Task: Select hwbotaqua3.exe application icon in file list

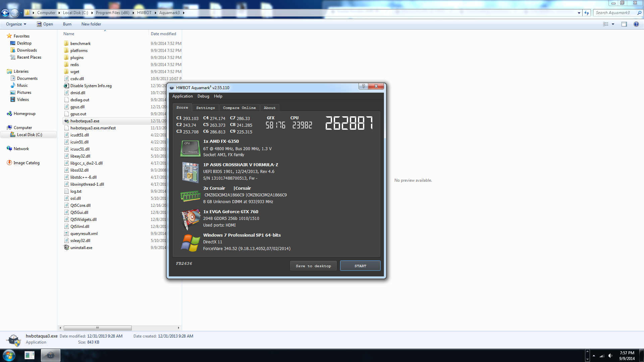Action: coord(66,121)
